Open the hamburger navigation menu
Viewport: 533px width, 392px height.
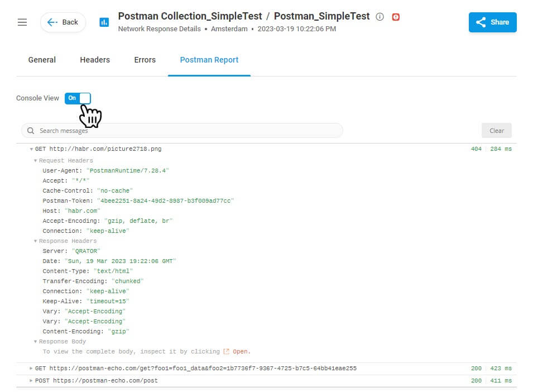coord(22,22)
